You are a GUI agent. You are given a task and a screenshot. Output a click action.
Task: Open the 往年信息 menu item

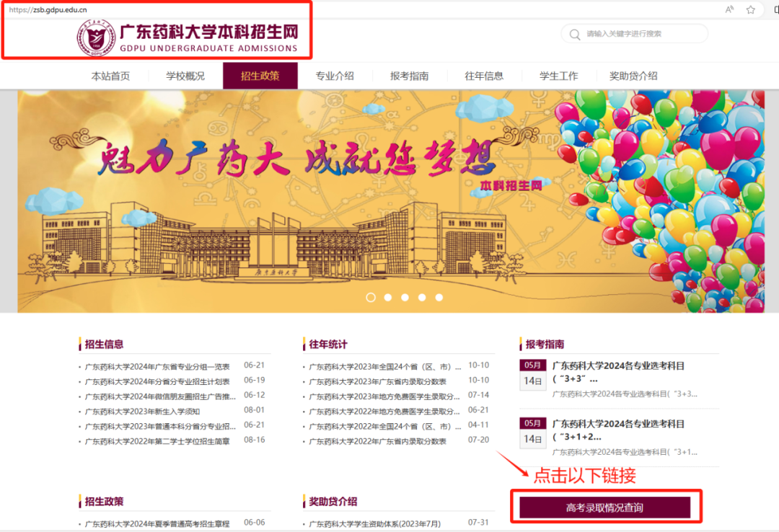(484, 76)
